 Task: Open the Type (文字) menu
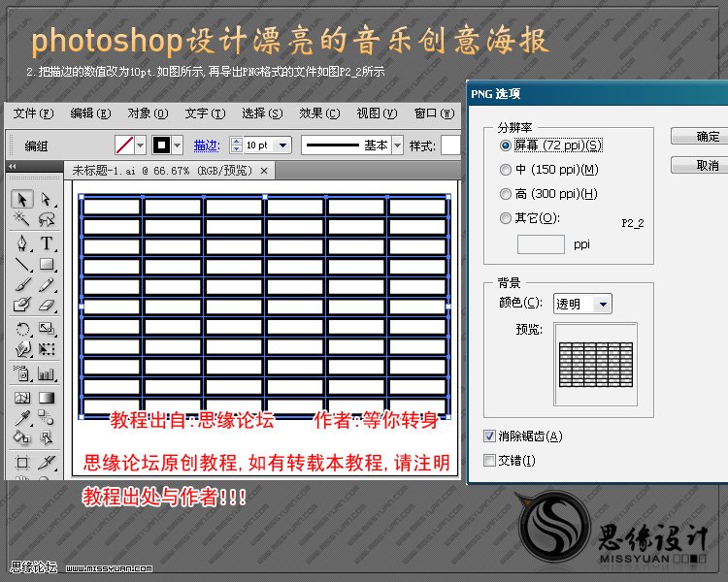click(x=205, y=113)
